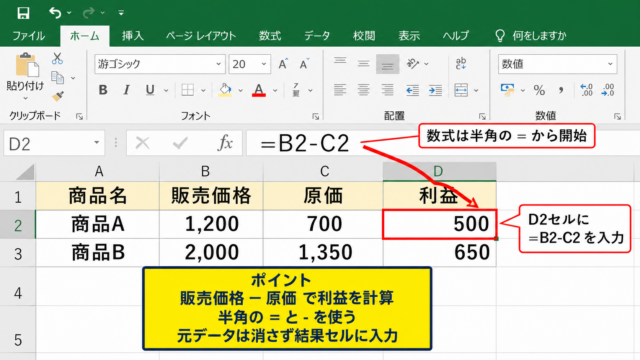Switch to the ホーム tab

coord(85,36)
